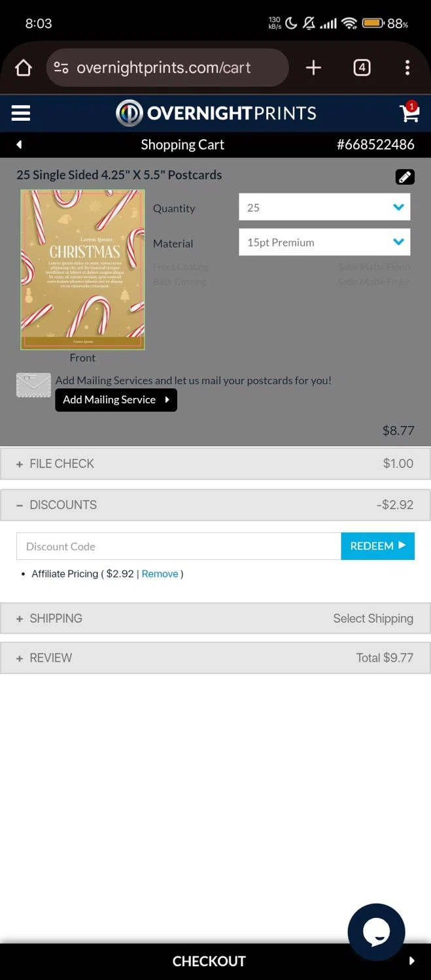This screenshot has width=431, height=980.
Task: Open the Quantity dropdown
Action: (x=324, y=208)
